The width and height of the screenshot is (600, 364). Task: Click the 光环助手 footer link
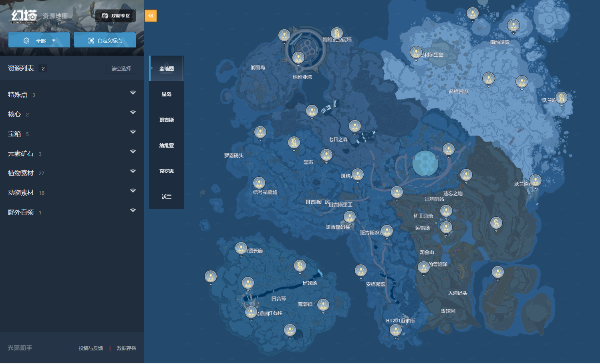20,348
